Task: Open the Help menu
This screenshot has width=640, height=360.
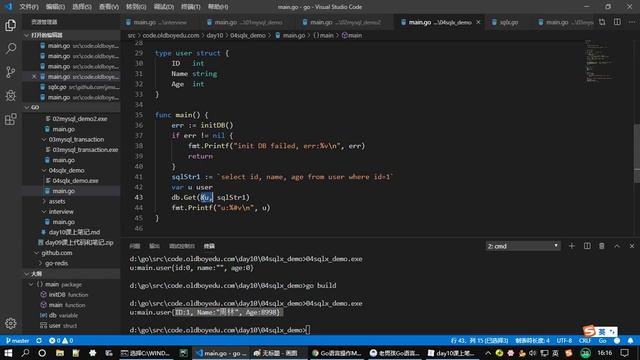Action: coord(218,7)
